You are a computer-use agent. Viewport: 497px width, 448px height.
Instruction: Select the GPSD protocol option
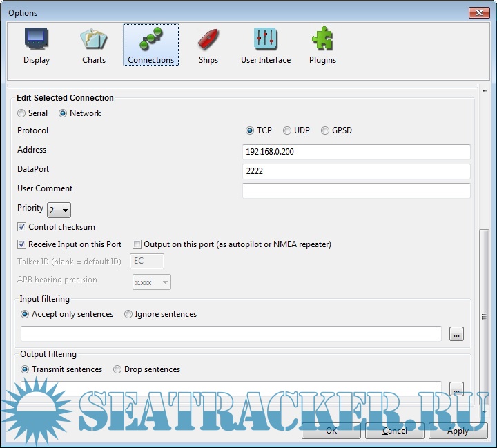[326, 130]
